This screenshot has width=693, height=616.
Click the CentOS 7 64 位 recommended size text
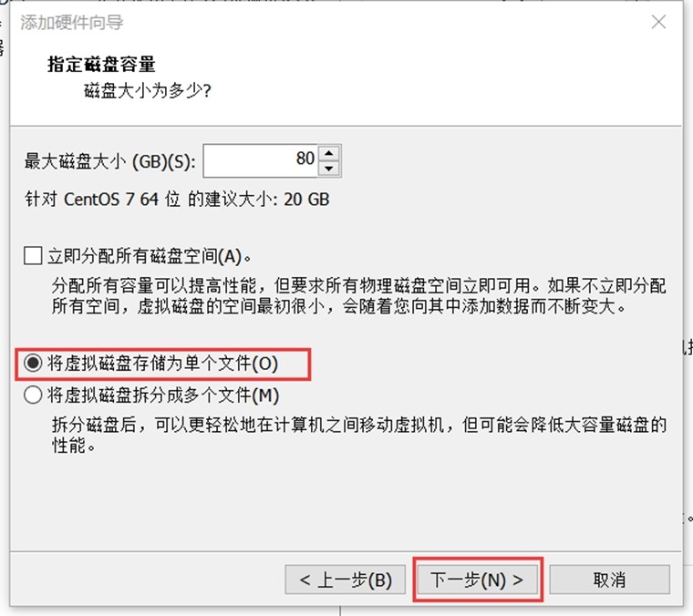[x=177, y=200]
